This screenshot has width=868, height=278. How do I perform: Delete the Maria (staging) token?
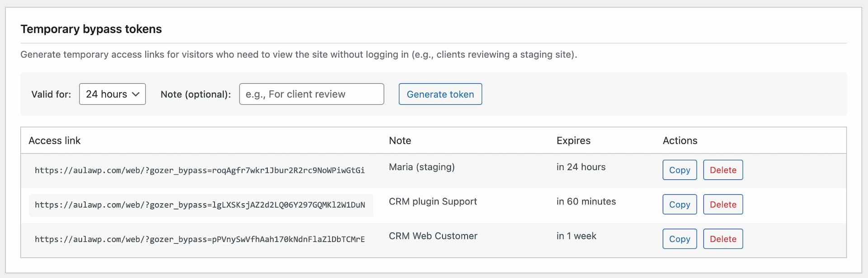pyautogui.click(x=722, y=170)
